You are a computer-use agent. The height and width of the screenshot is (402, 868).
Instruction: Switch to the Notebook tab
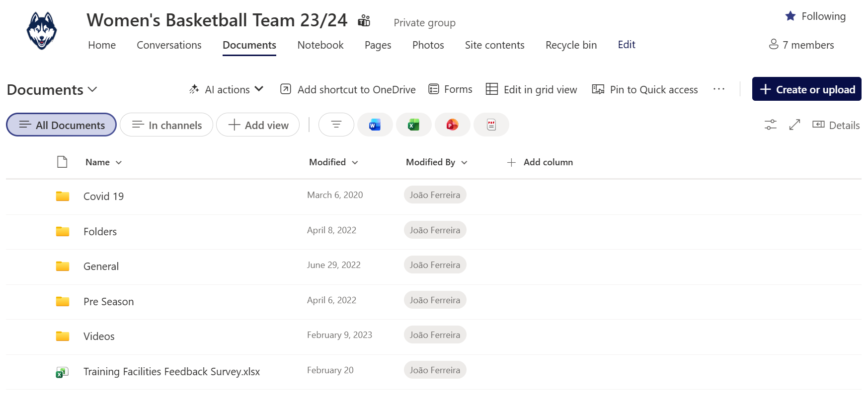pyautogui.click(x=320, y=45)
